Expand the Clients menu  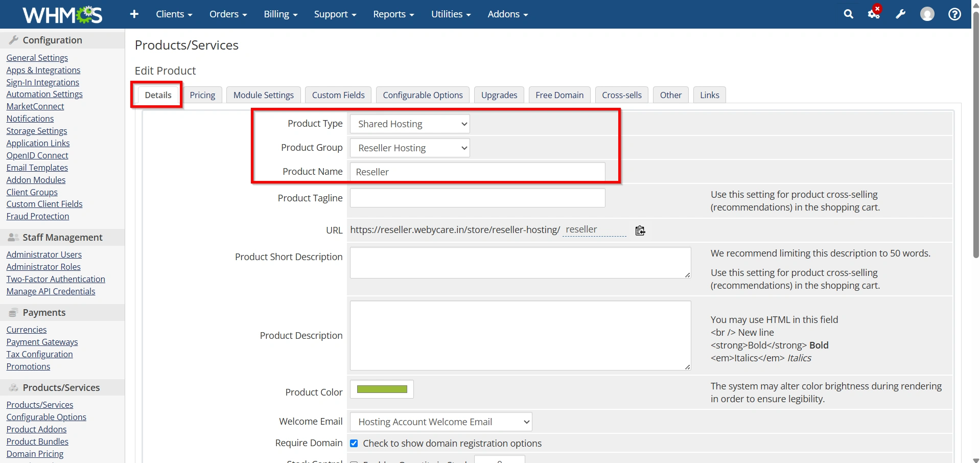pos(174,14)
